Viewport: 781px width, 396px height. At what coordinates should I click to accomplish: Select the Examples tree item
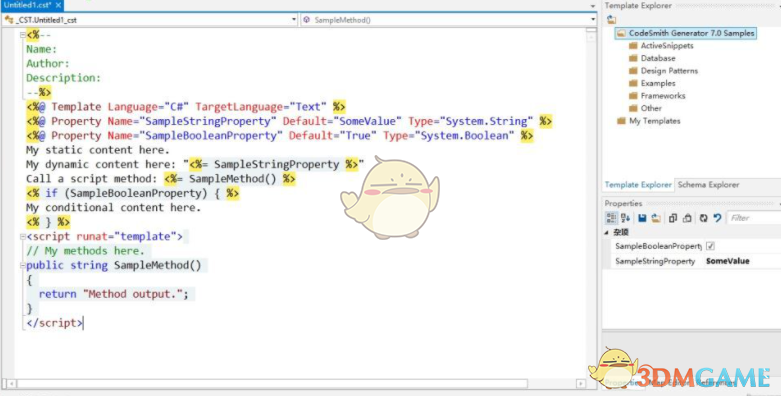click(658, 83)
